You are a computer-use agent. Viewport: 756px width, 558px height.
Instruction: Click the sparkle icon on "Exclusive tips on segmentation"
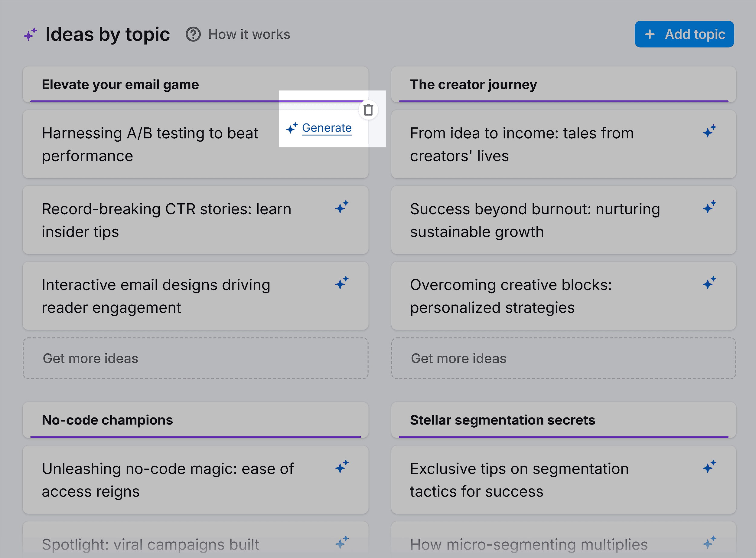coord(710,468)
